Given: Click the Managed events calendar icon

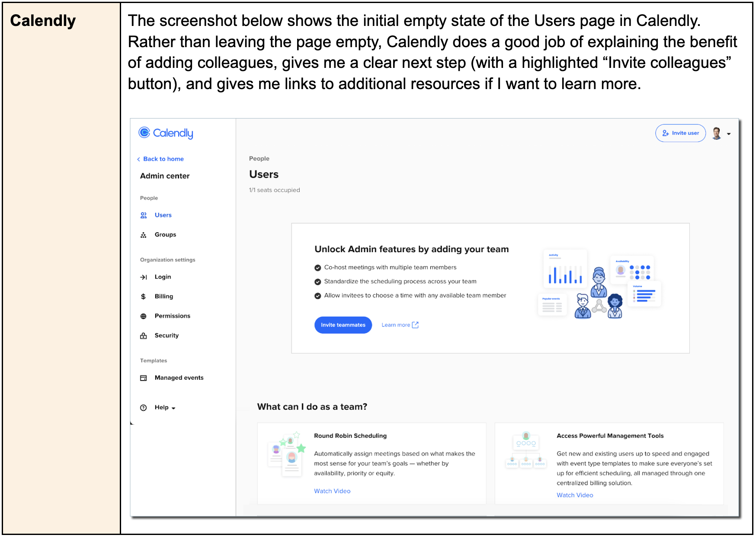Looking at the screenshot, I should coord(144,378).
